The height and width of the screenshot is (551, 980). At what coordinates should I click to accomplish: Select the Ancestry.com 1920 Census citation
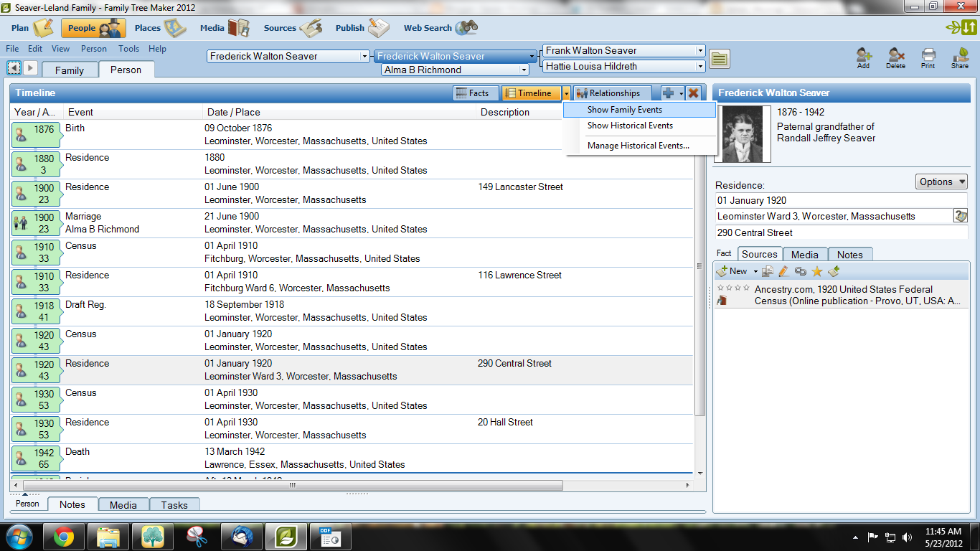click(841, 295)
